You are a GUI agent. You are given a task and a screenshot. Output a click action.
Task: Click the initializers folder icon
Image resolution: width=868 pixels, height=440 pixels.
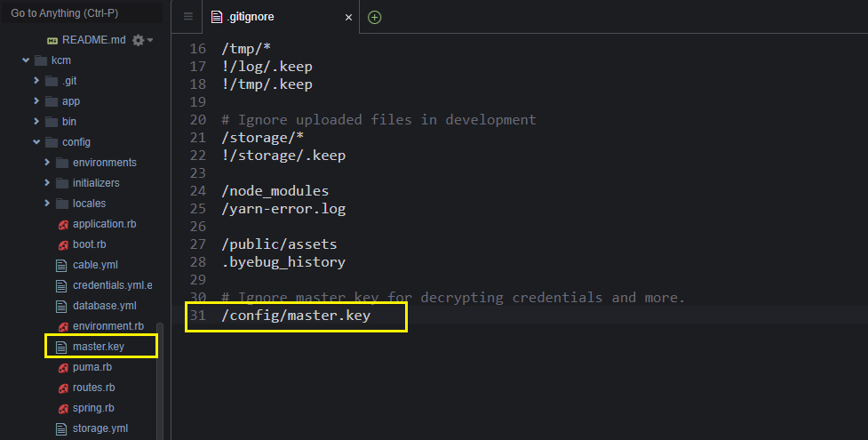coord(62,183)
